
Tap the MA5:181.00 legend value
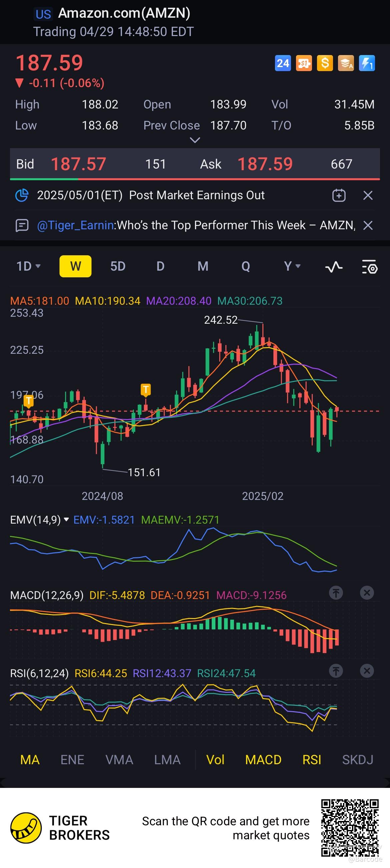40,301
